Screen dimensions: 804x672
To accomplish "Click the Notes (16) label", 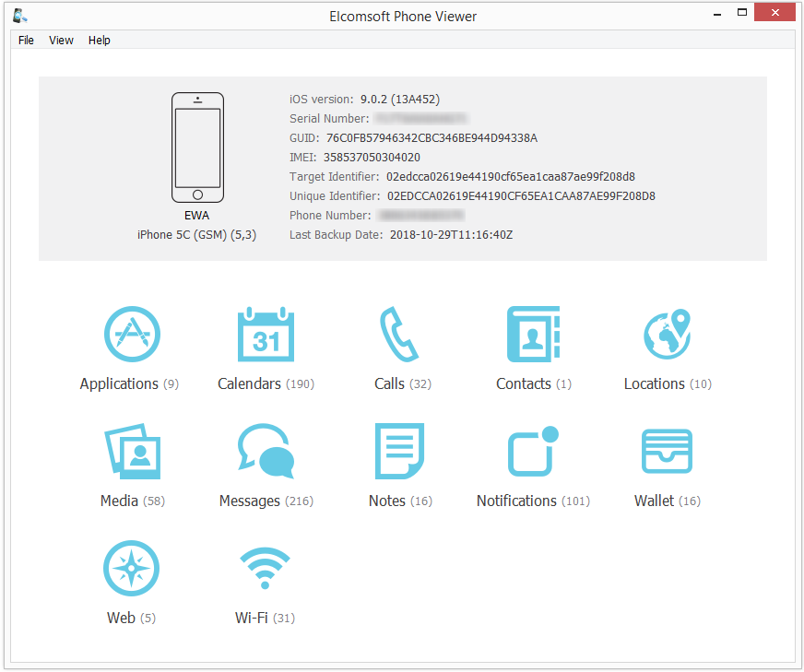I will click(x=400, y=501).
